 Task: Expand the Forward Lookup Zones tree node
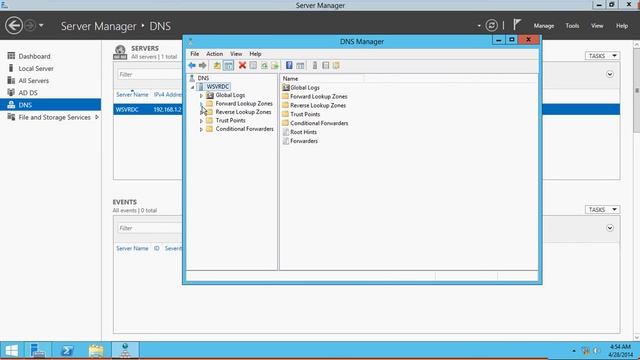coord(201,104)
